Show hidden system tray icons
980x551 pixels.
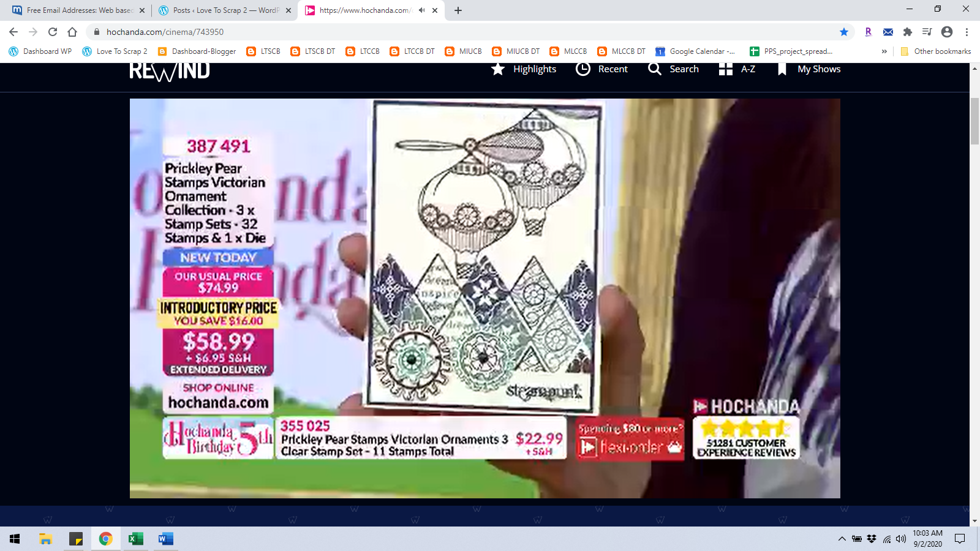tap(842, 539)
